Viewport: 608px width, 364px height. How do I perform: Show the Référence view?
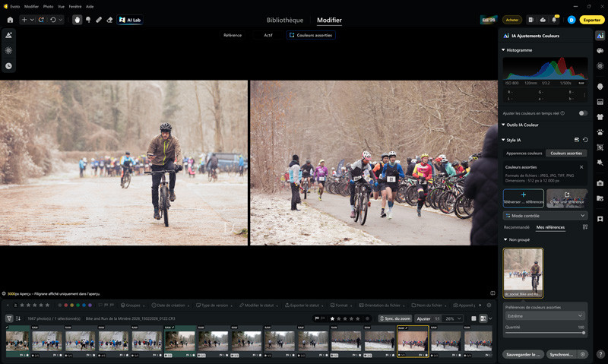(233, 35)
